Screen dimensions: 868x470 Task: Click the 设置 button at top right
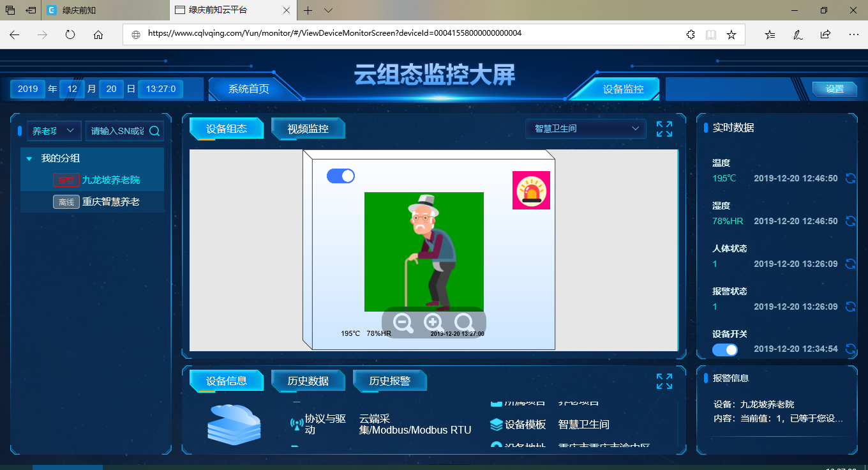point(834,90)
